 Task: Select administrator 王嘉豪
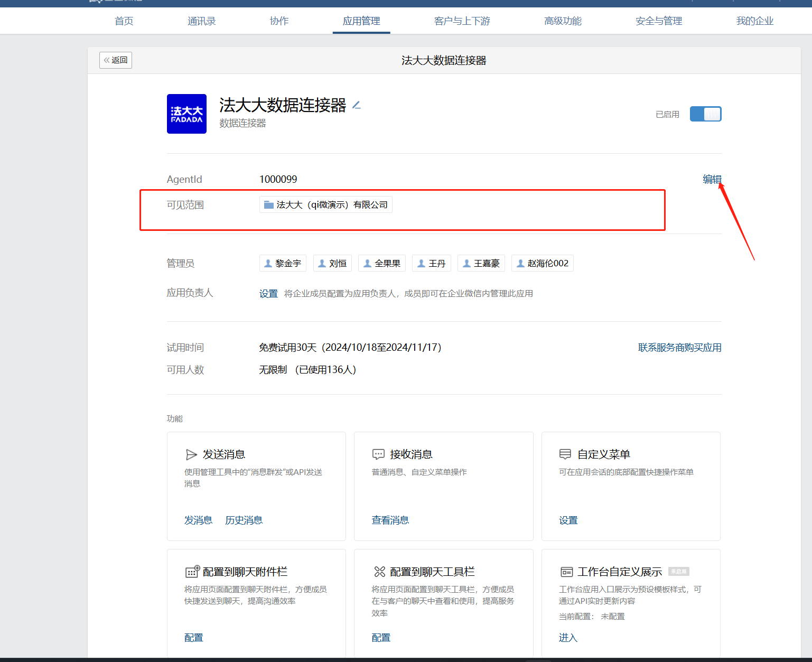pyautogui.click(x=481, y=263)
